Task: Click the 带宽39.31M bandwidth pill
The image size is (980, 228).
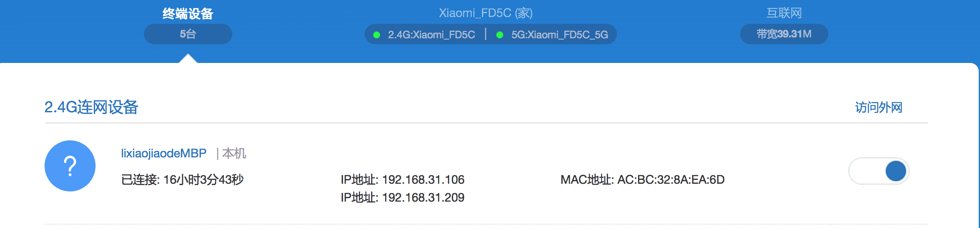Action: [784, 34]
